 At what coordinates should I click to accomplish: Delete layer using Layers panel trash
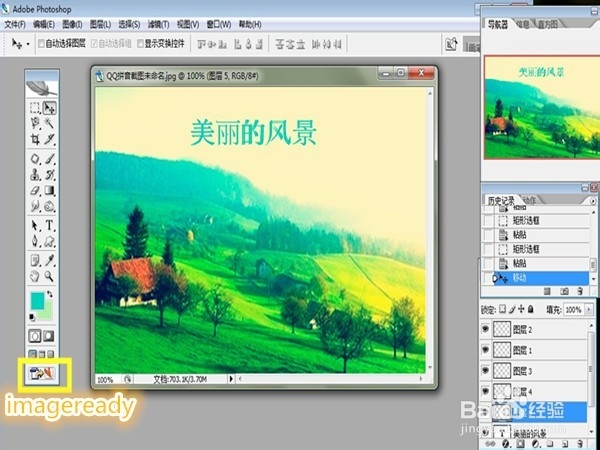580,444
